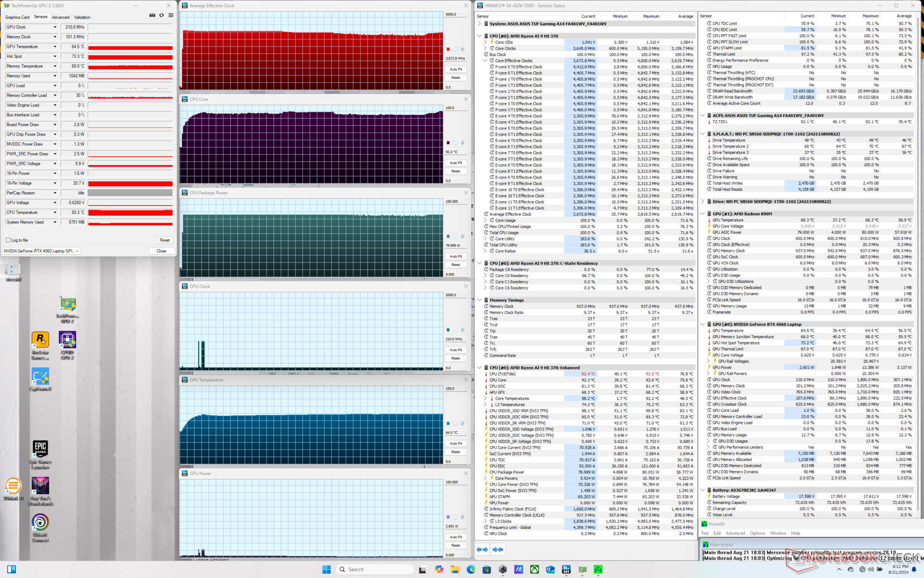Image resolution: width=924 pixels, height=578 pixels.
Task: Click HWiNFO left-right navigation arrows icon
Action: [482, 550]
